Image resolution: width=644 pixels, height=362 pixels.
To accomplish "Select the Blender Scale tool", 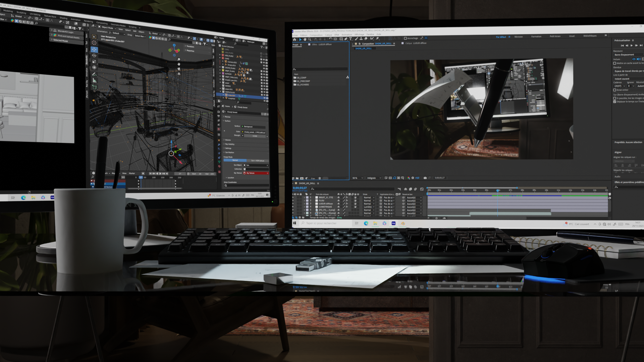I will pyautogui.click(x=94, y=62).
